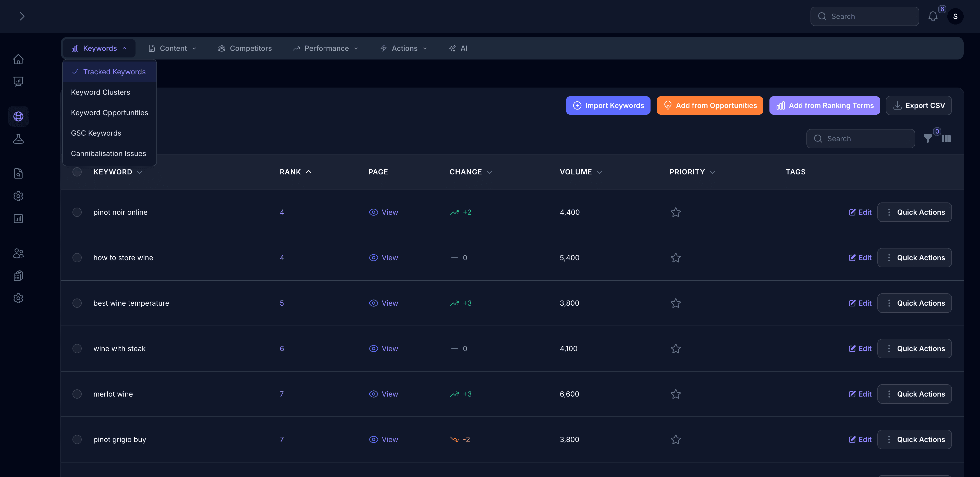Image resolution: width=980 pixels, height=477 pixels.
Task: Collapse the Keywords dropdown menu
Action: click(x=99, y=48)
